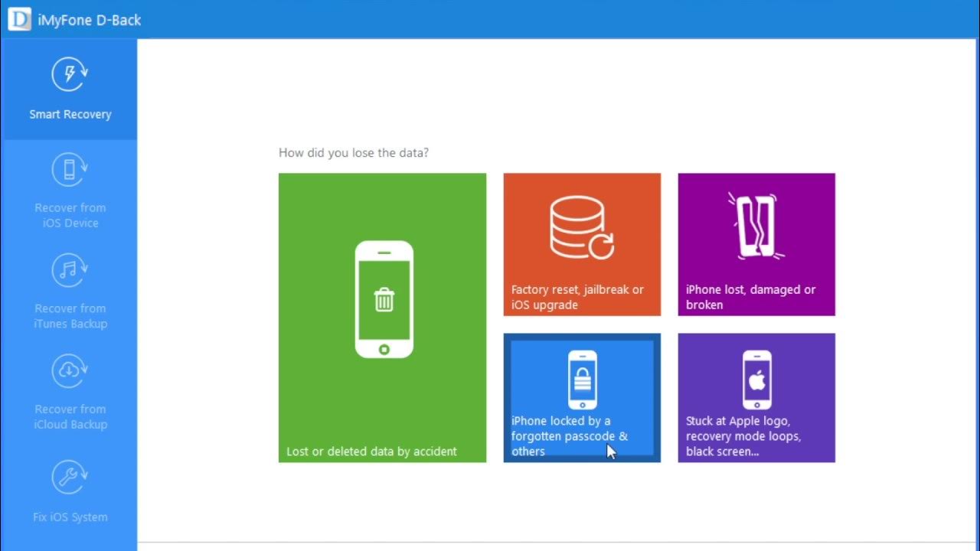Click the phone with trash can icon
Viewport: 980px width, 551px height.
coord(384,299)
